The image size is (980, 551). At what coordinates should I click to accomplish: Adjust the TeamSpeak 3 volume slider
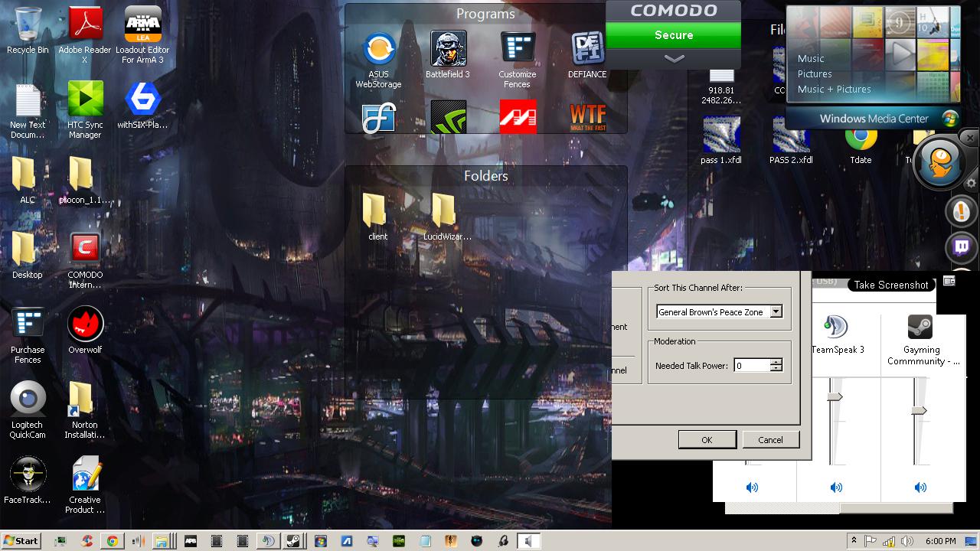point(835,396)
